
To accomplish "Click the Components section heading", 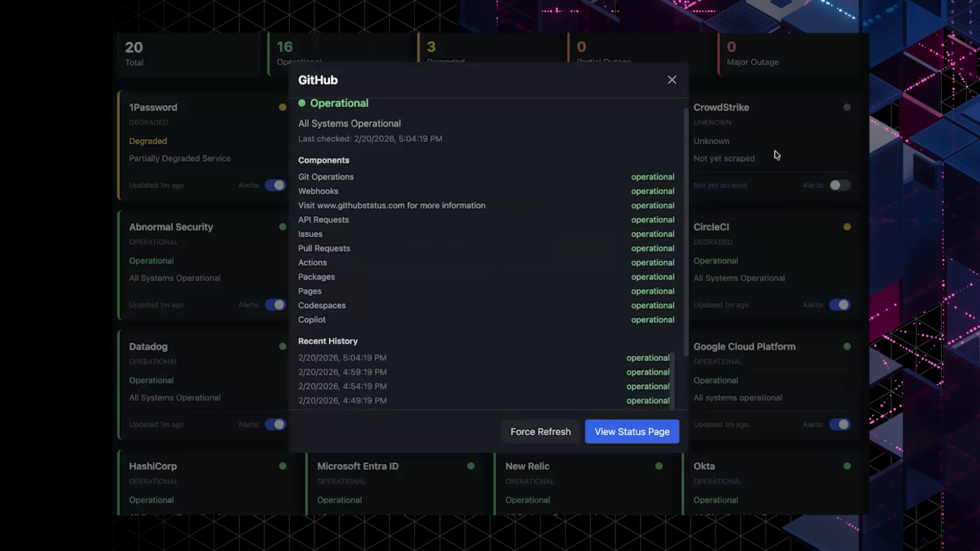I will 324,160.
